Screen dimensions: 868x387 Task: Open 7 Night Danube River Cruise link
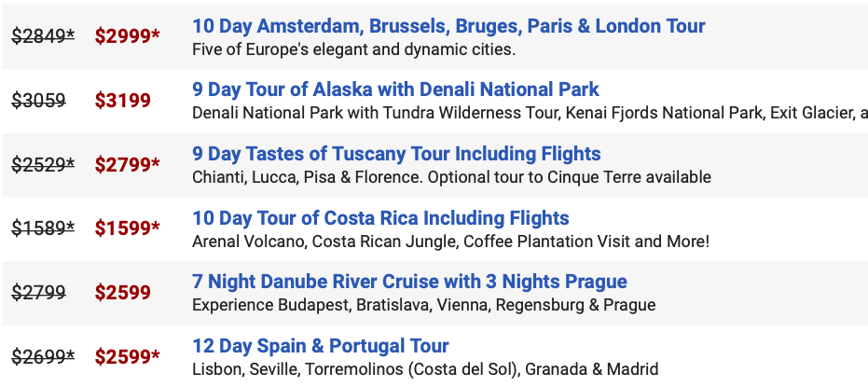coord(409,282)
